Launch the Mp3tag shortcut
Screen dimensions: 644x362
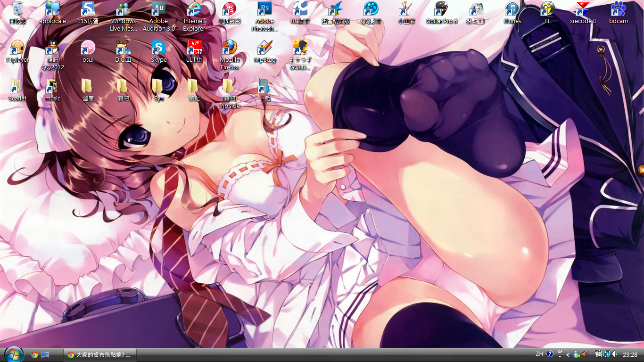pyautogui.click(x=265, y=51)
